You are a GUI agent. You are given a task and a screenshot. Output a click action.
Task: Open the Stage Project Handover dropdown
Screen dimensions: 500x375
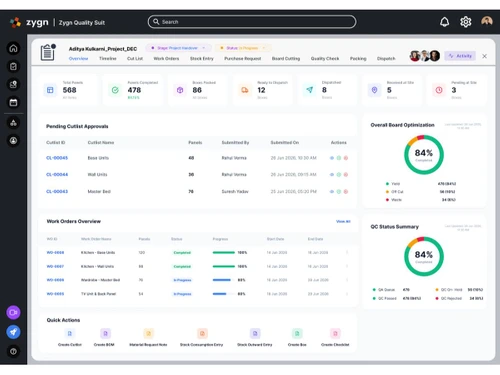point(178,48)
